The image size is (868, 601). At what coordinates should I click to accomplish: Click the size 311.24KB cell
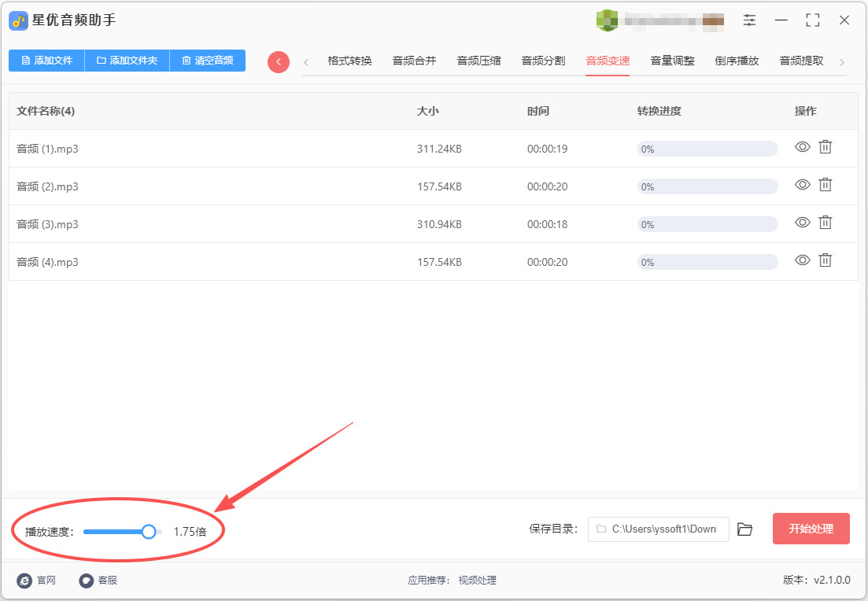(x=440, y=149)
